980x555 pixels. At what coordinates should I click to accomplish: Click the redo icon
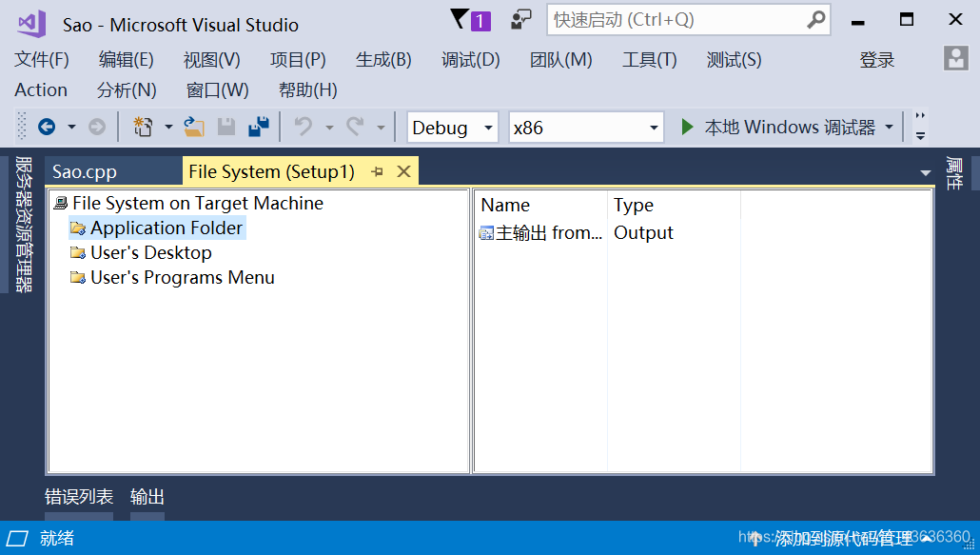355,127
